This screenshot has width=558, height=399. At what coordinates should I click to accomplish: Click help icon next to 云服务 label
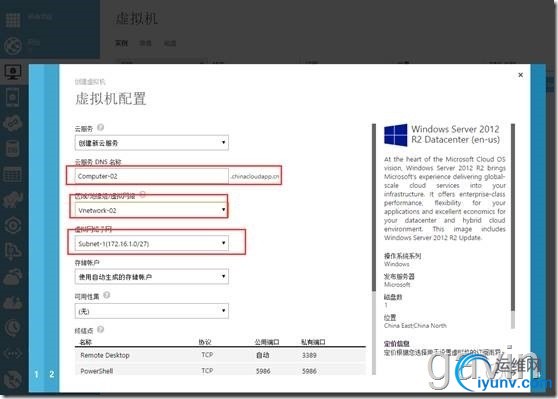[101, 127]
